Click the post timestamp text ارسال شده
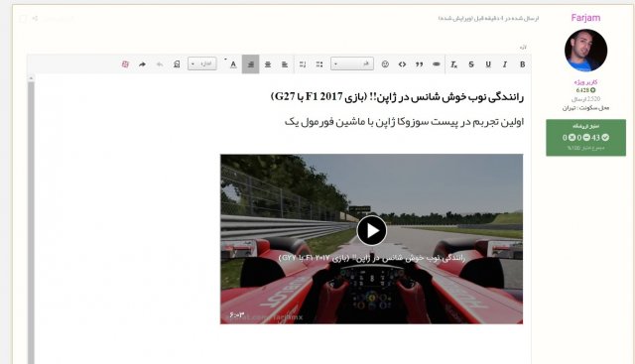Image resolution: width=635 pixels, height=364 pixels. (488, 19)
